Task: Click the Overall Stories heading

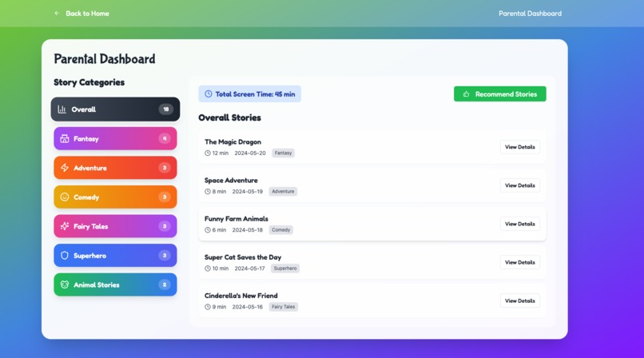Action: tap(229, 117)
